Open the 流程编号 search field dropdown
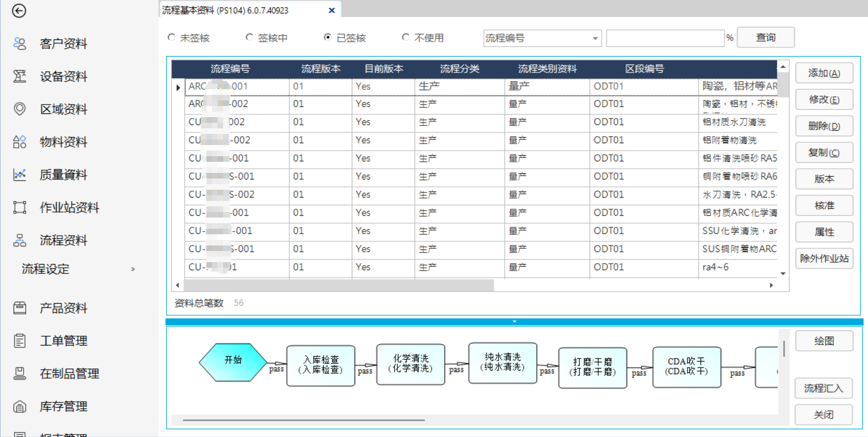Screen dimensions: 868x437 (595, 39)
